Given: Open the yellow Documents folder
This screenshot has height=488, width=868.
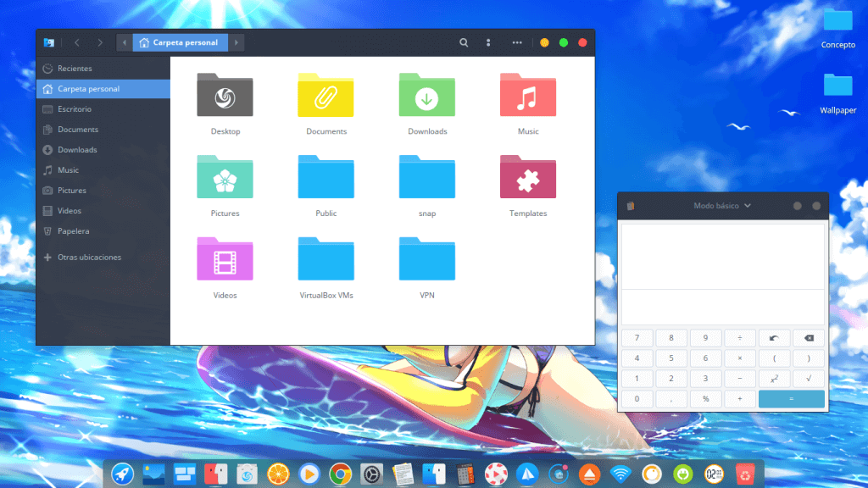Looking at the screenshot, I should pos(326,95).
